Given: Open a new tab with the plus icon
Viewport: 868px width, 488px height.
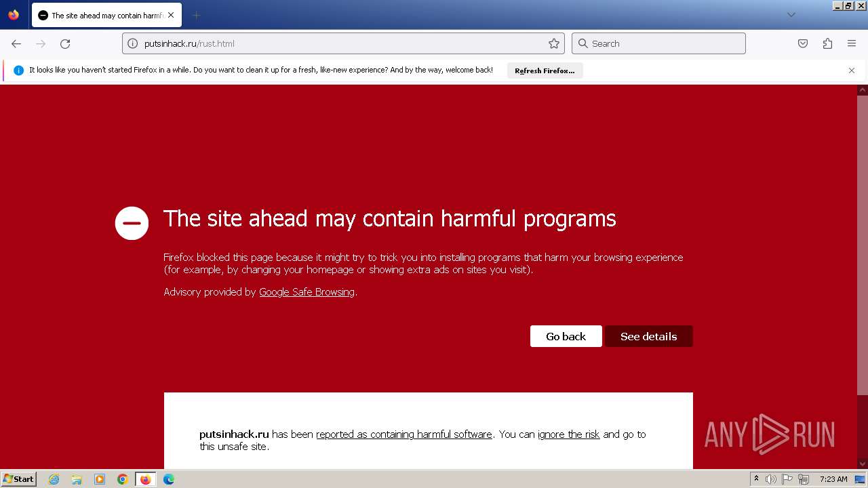Looking at the screenshot, I should [x=196, y=15].
